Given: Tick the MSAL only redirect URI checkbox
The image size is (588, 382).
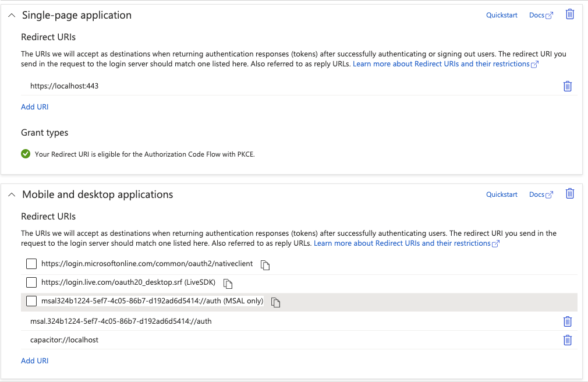Looking at the screenshot, I should (x=31, y=301).
